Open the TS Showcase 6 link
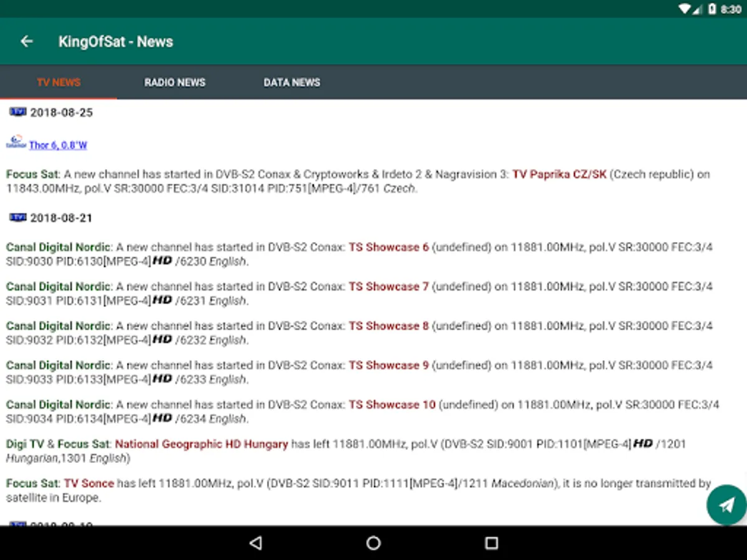The image size is (747, 560). click(x=388, y=247)
